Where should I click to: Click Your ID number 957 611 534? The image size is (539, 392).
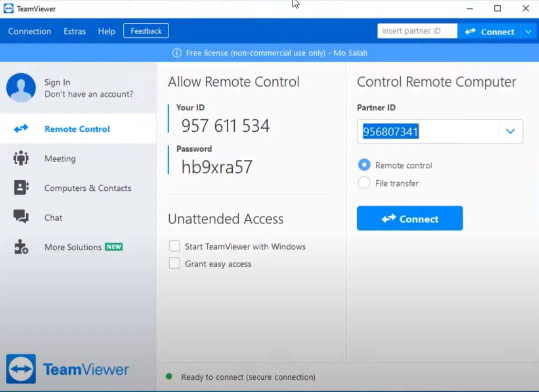[x=226, y=125]
